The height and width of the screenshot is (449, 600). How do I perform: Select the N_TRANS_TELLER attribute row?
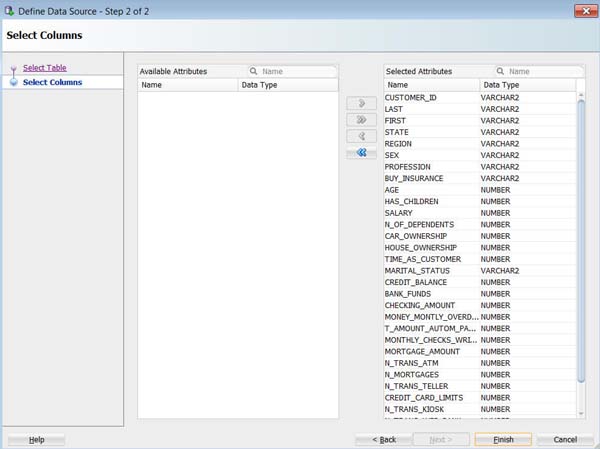click(x=480, y=386)
